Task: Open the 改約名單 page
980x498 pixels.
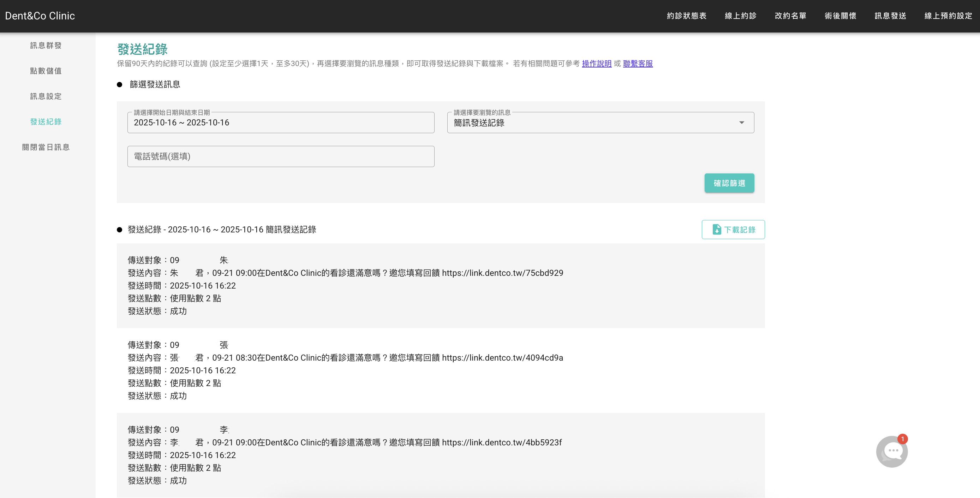Action: point(790,16)
